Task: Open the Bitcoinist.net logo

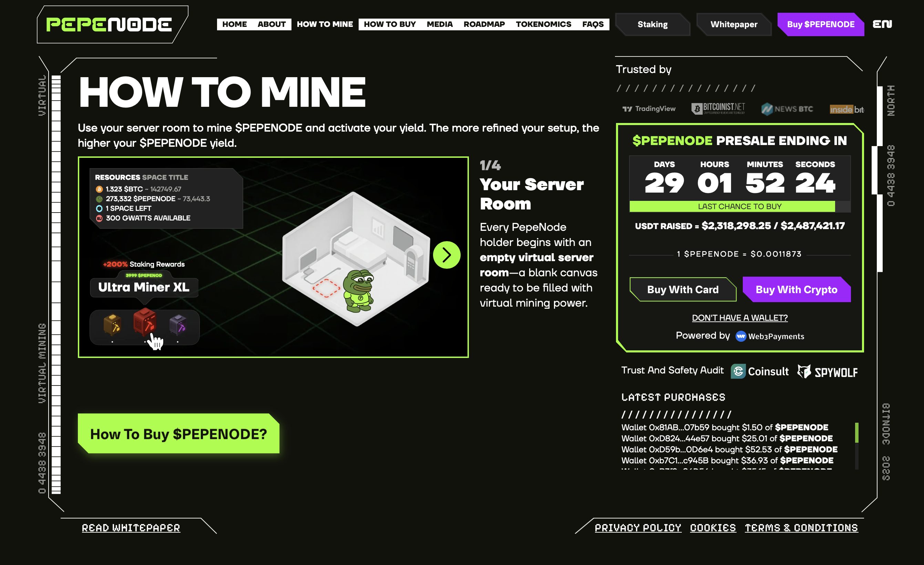Action: click(x=718, y=109)
